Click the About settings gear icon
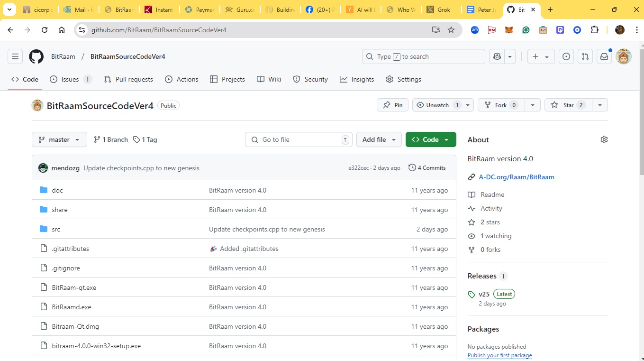Image resolution: width=644 pixels, height=361 pixels. [604, 139]
